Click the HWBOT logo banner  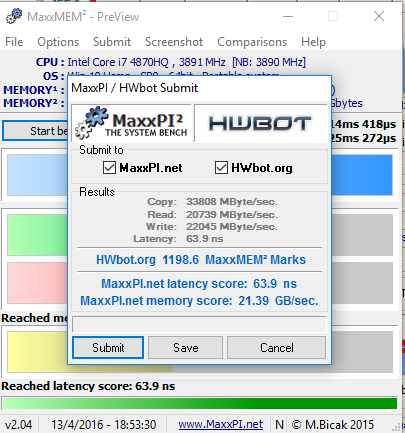pyautogui.click(x=261, y=123)
